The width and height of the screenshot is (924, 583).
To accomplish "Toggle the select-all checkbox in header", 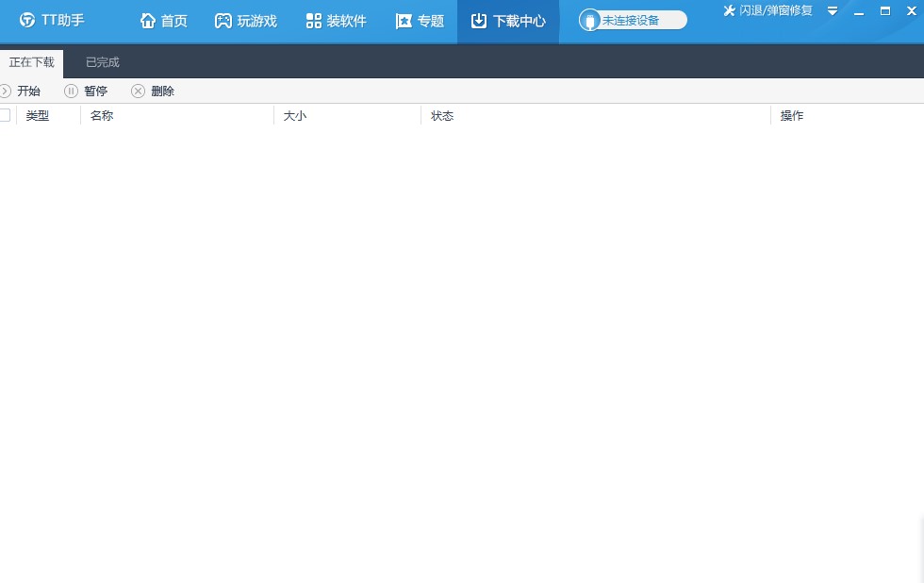I will [5, 115].
